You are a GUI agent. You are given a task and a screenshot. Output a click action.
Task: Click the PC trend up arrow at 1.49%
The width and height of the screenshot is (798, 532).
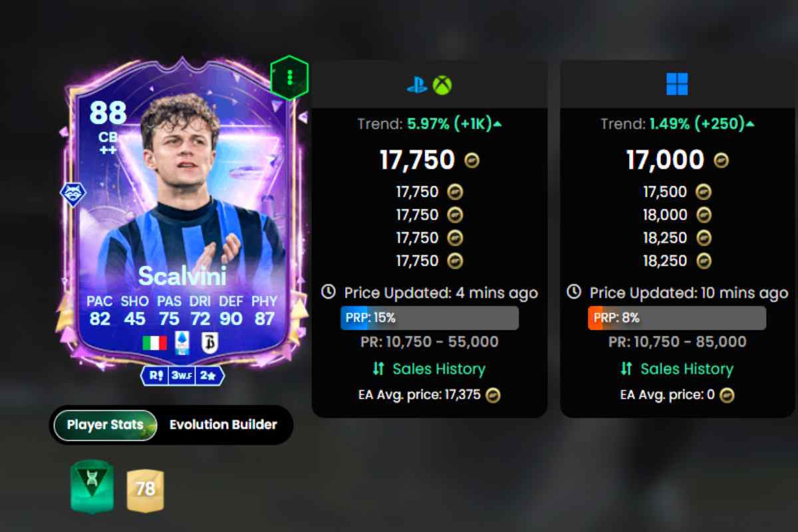750,124
